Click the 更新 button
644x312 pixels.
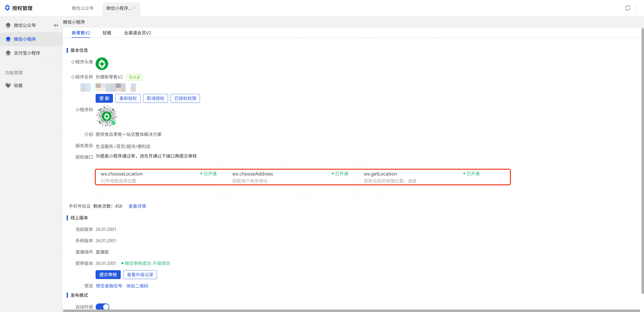tap(104, 98)
